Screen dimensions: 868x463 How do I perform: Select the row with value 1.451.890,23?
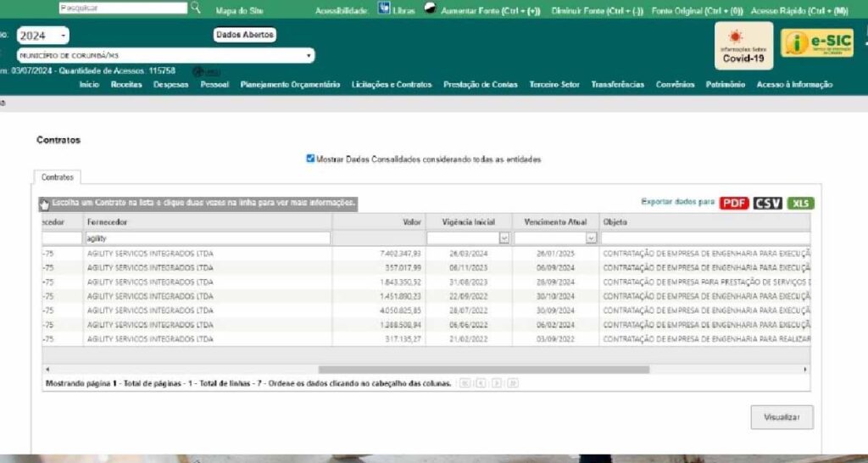pos(426,296)
